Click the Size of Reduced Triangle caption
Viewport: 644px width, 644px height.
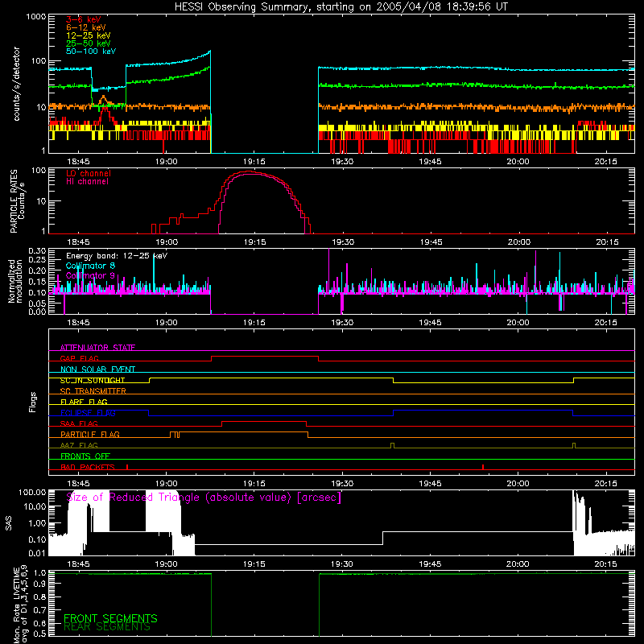pyautogui.click(x=204, y=497)
